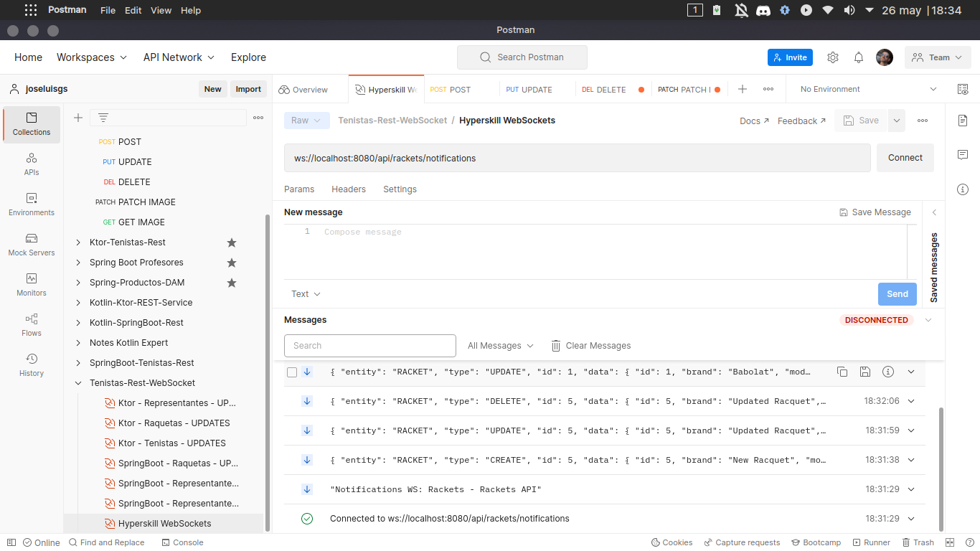Expand the Ktor-Tenistas-Rest collection
The width and height of the screenshot is (980, 551).
[x=78, y=242]
